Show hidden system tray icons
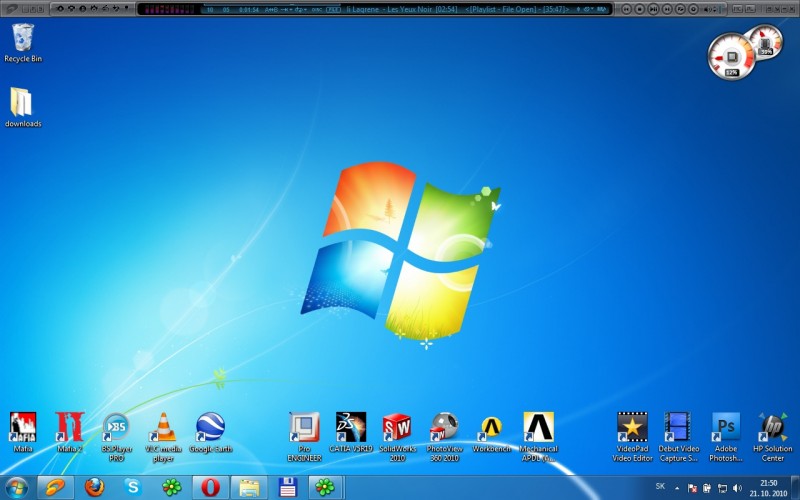 click(677, 488)
